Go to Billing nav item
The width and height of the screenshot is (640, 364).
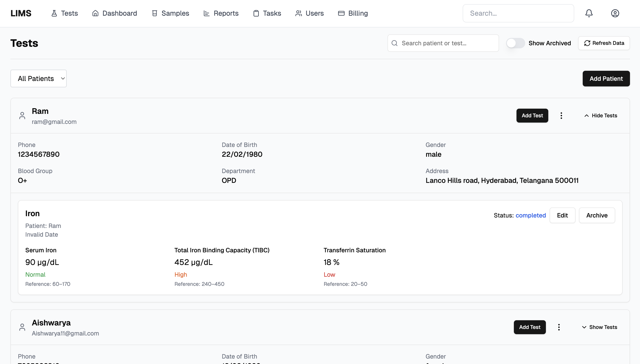353,13
